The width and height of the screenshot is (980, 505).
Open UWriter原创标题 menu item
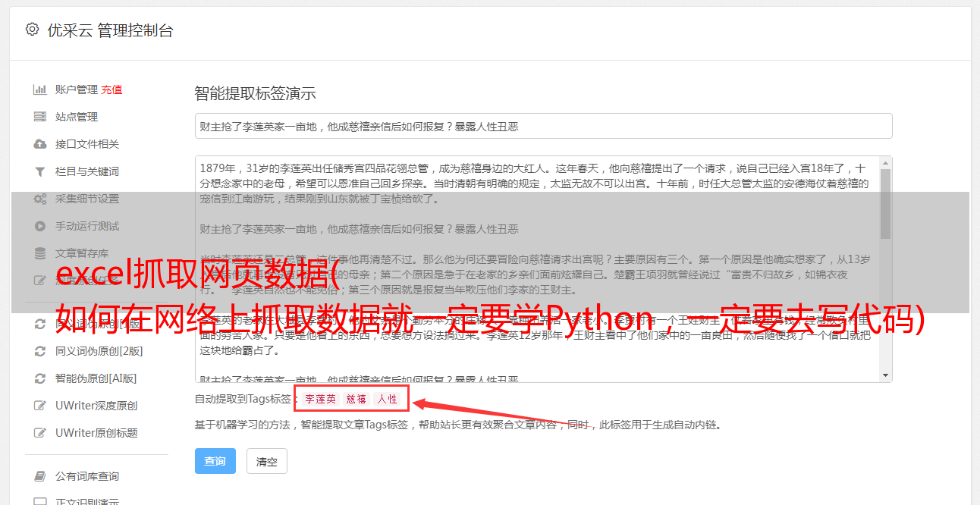click(96, 433)
